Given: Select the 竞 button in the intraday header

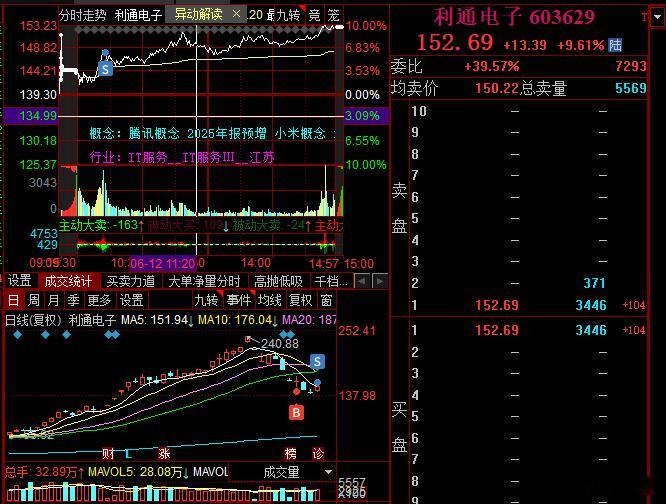Looking at the screenshot, I should coord(314,15).
